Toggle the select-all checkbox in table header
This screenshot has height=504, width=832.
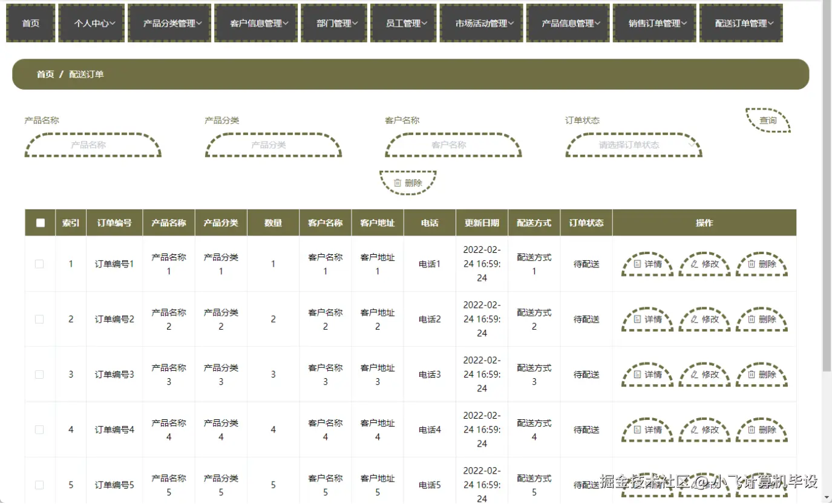(41, 223)
